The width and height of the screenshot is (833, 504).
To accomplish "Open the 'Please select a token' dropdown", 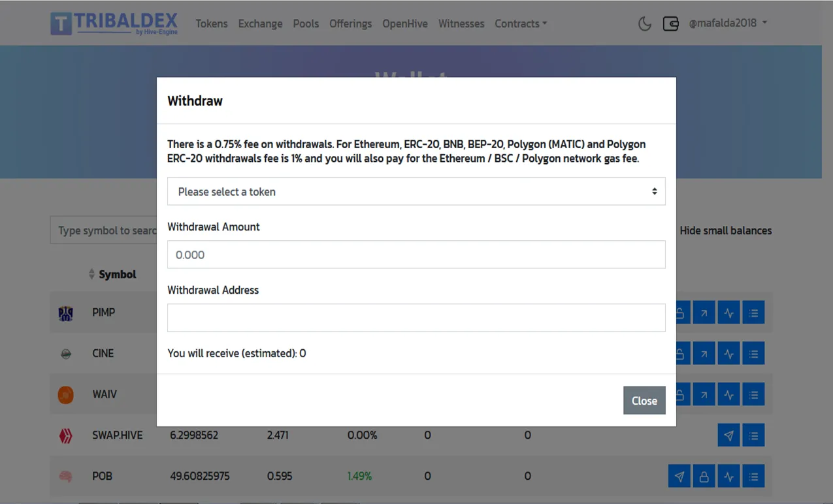I will click(416, 191).
